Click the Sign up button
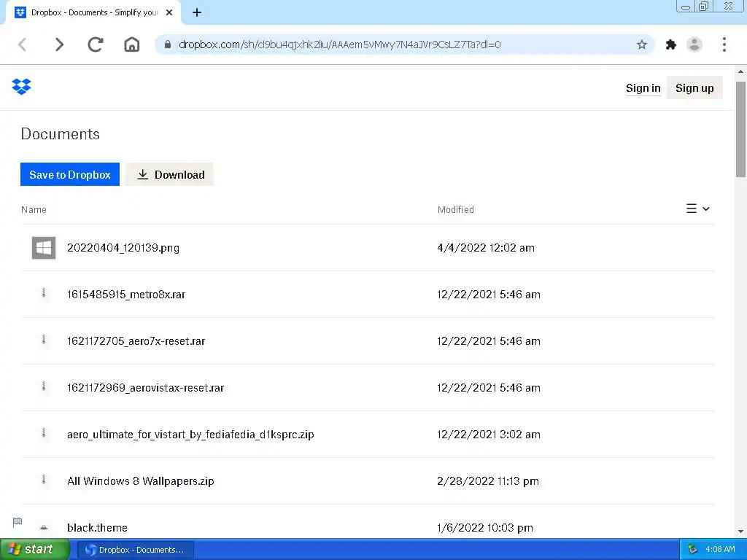This screenshot has width=747, height=560. pos(694,88)
